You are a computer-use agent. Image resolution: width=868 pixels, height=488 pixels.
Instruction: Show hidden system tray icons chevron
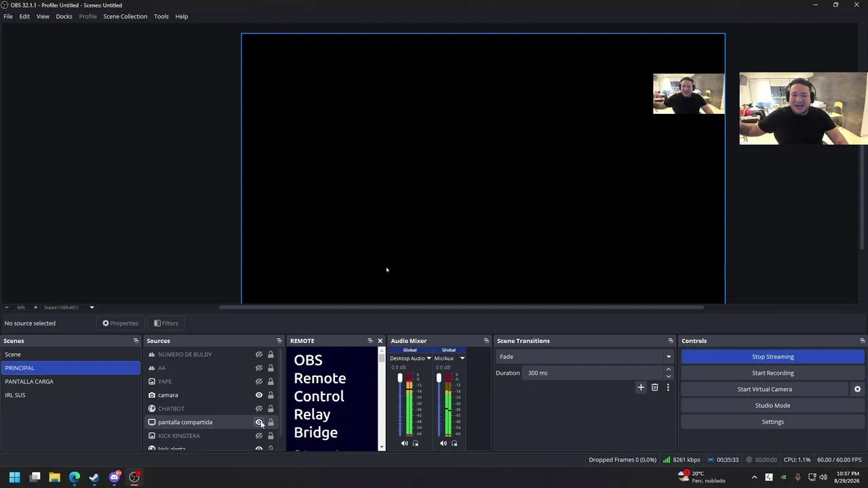[754, 477]
